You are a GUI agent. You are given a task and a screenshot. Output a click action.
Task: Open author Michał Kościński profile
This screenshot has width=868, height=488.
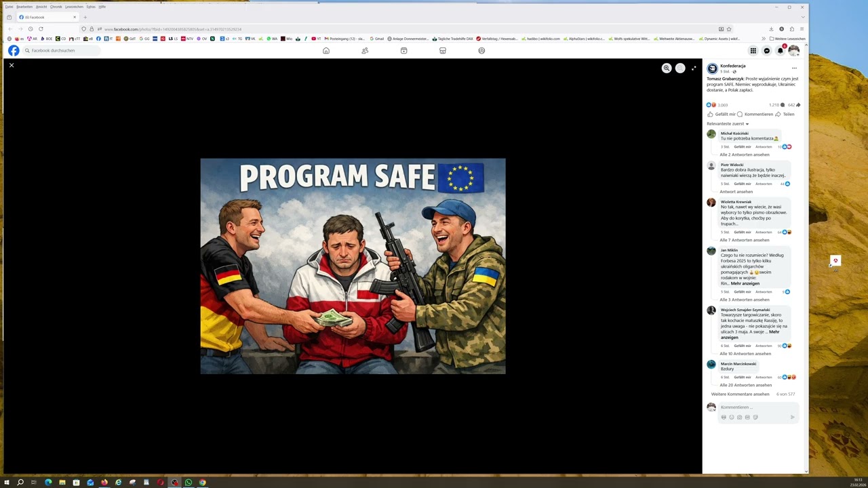click(734, 134)
